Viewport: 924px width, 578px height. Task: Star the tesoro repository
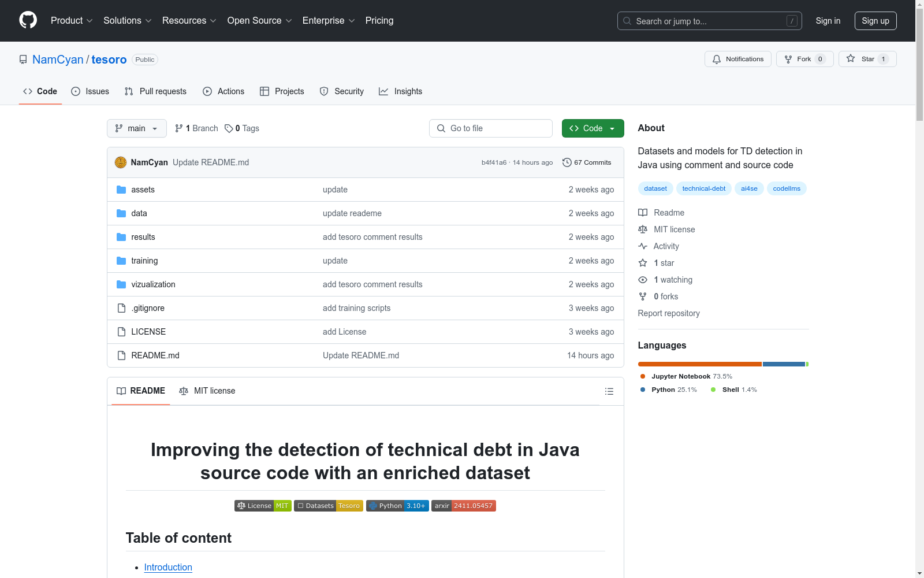tap(867, 59)
